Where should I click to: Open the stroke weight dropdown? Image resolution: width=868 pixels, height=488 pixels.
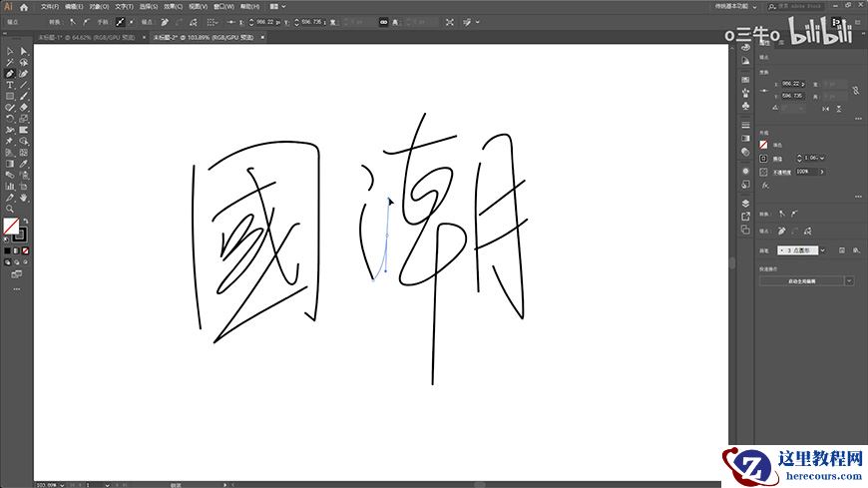tap(822, 158)
